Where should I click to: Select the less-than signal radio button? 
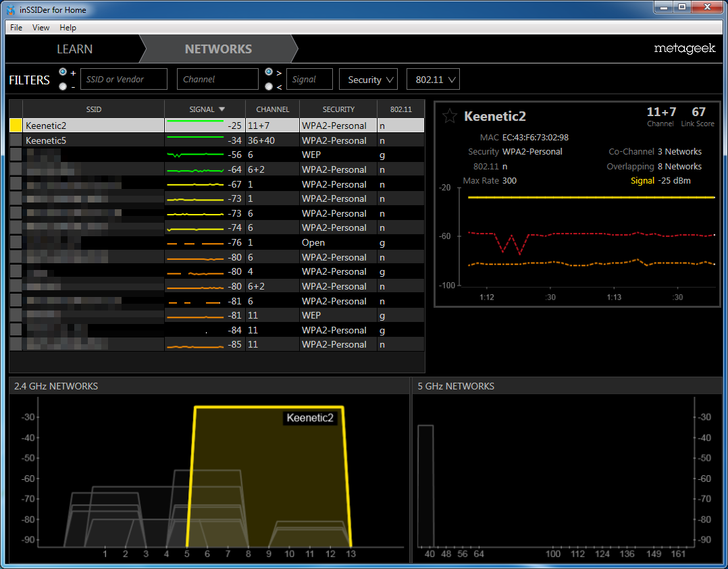[x=268, y=86]
